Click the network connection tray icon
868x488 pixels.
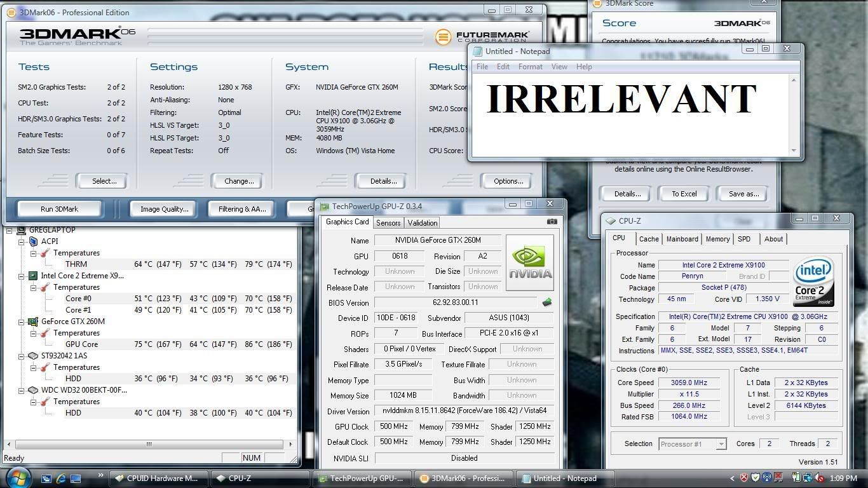(x=808, y=478)
